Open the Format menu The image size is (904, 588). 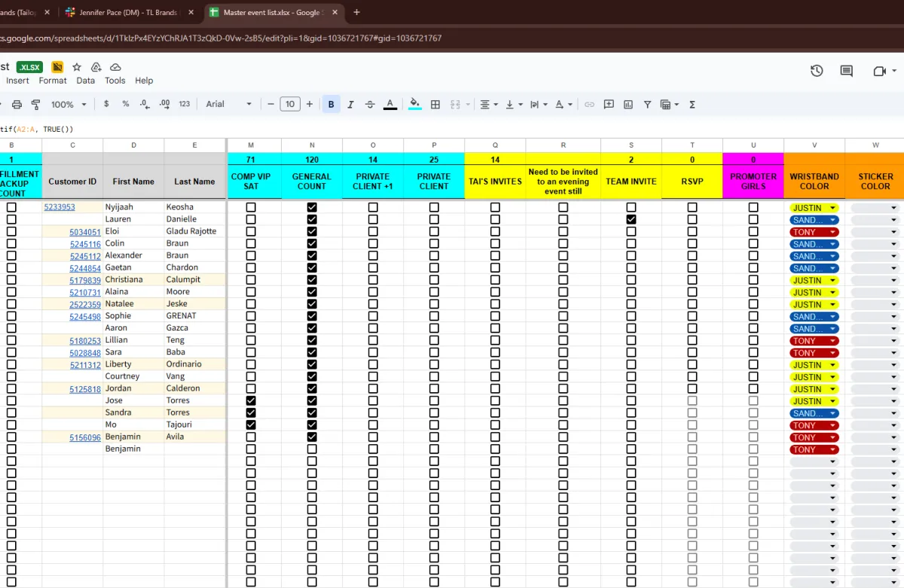coord(53,81)
